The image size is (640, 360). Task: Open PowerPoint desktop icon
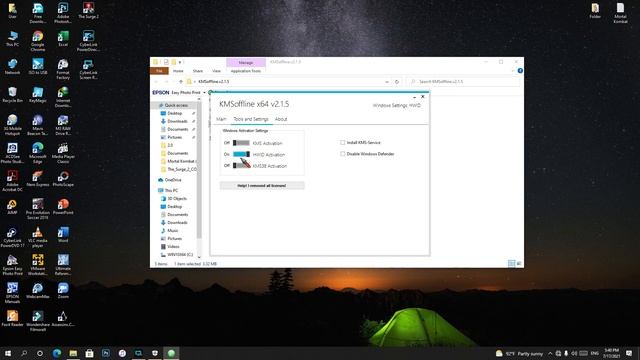(x=63, y=207)
